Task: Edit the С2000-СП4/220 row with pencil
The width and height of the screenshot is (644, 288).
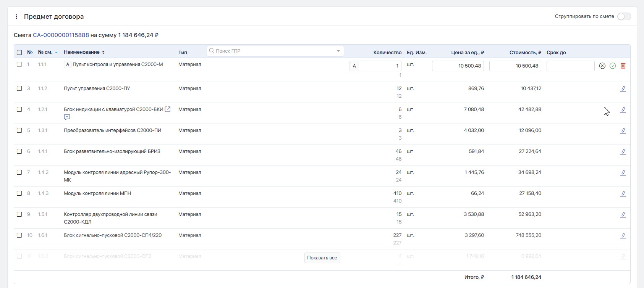Action: (623, 236)
